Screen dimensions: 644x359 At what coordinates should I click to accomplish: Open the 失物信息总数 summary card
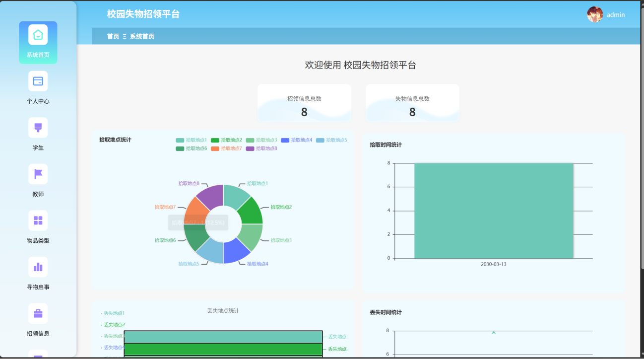click(412, 103)
